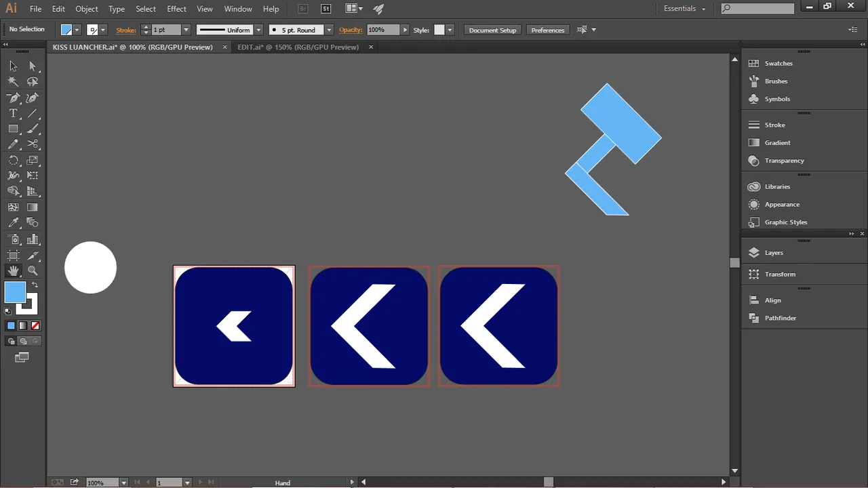Set paint mode to Color
This screenshot has height=488, width=868.
tap(11, 326)
